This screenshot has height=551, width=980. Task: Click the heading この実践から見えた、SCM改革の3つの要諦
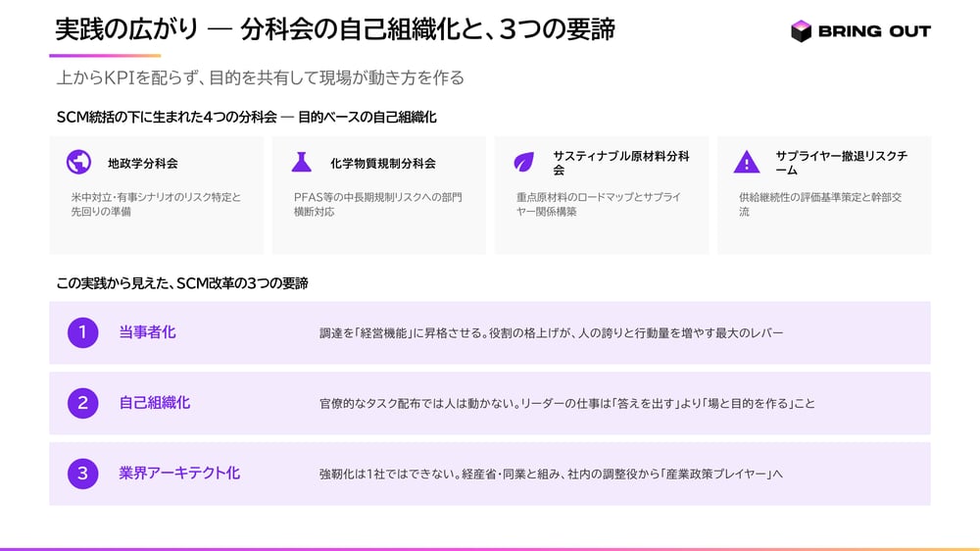point(182,283)
